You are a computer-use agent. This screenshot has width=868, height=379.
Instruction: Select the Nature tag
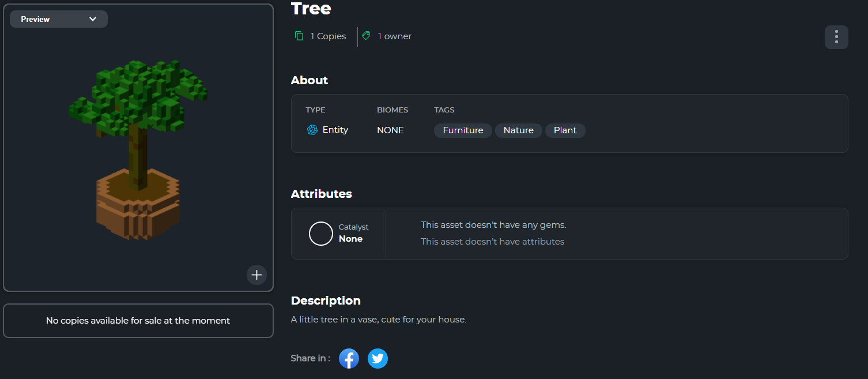[x=518, y=130]
